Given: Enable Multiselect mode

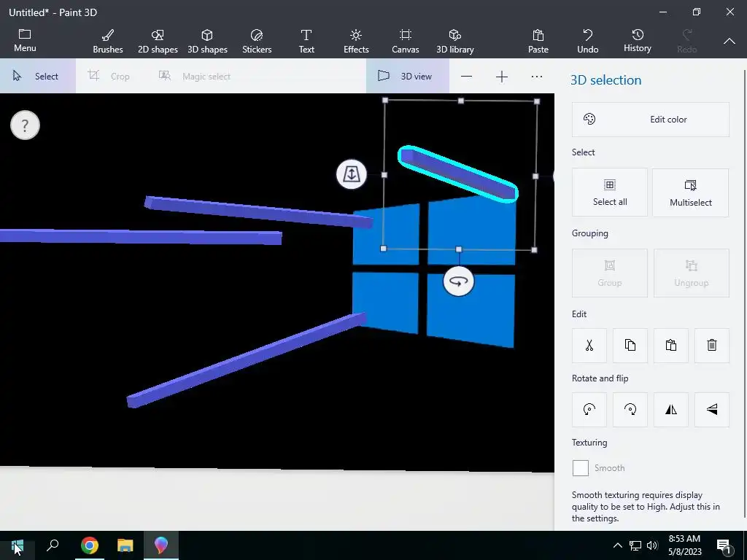Looking at the screenshot, I should [690, 192].
